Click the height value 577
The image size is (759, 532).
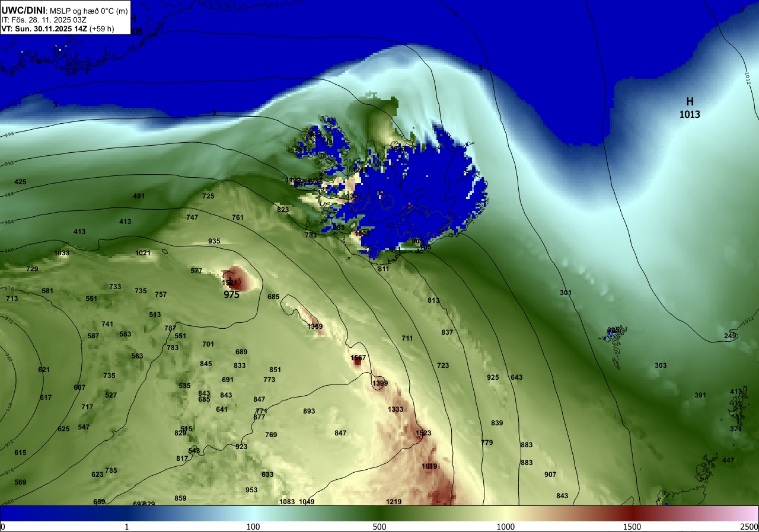(x=196, y=271)
